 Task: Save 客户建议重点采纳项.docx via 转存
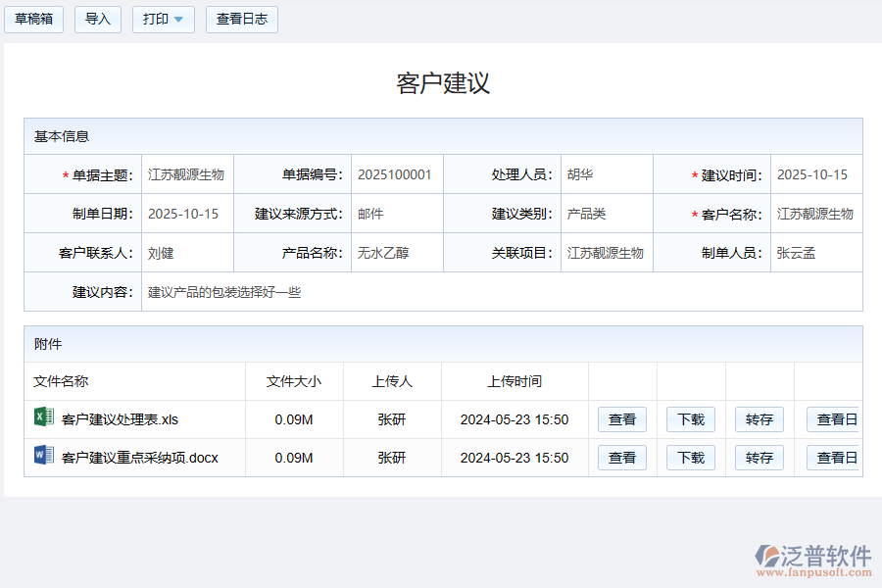coord(759,458)
